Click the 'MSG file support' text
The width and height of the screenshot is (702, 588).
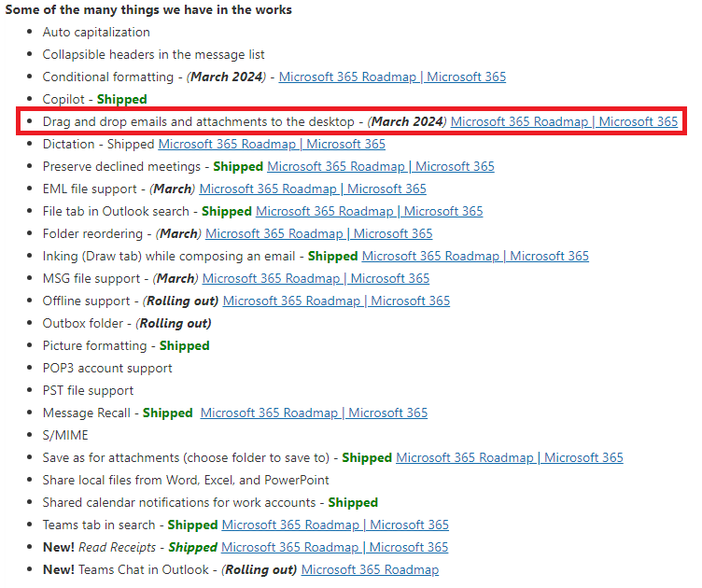(x=91, y=278)
